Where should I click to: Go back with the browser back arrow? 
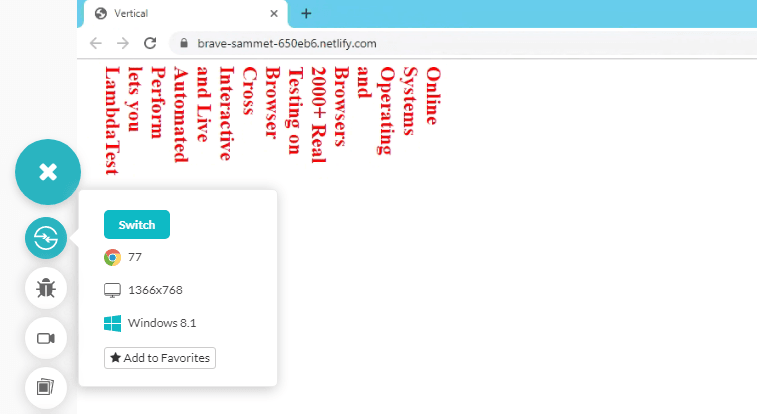[96, 43]
